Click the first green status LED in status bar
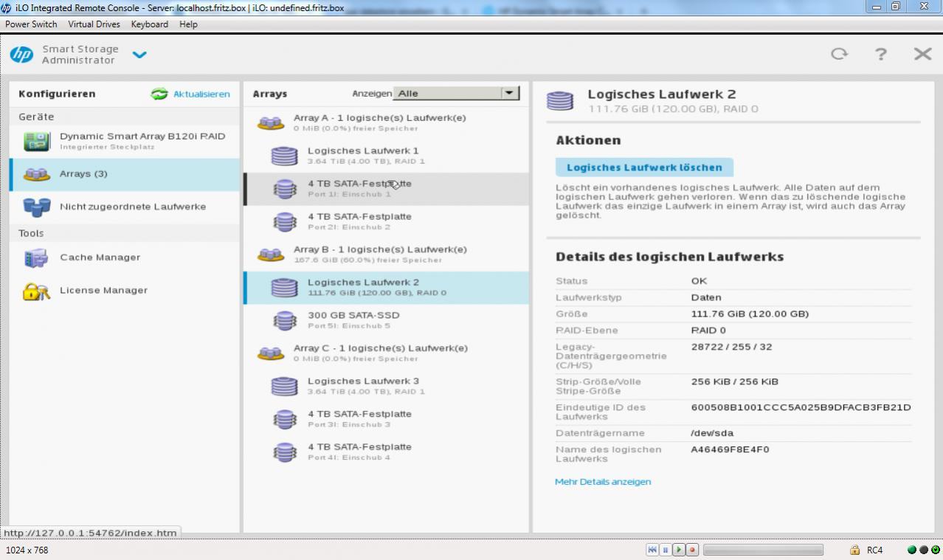Viewport: 943px width, 560px height. [x=912, y=550]
